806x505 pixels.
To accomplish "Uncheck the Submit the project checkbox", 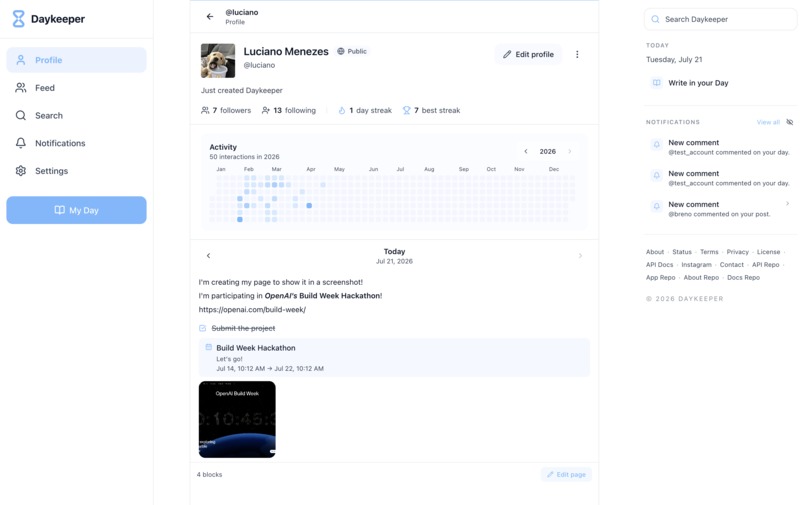I will 203,328.
